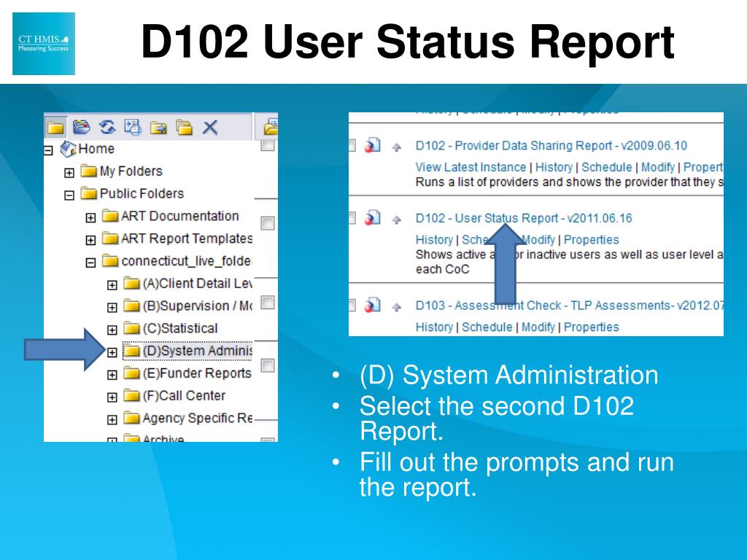Open D102 - Provider Data Sharing Report link
The width and height of the screenshot is (747, 560).
pyautogui.click(x=551, y=145)
